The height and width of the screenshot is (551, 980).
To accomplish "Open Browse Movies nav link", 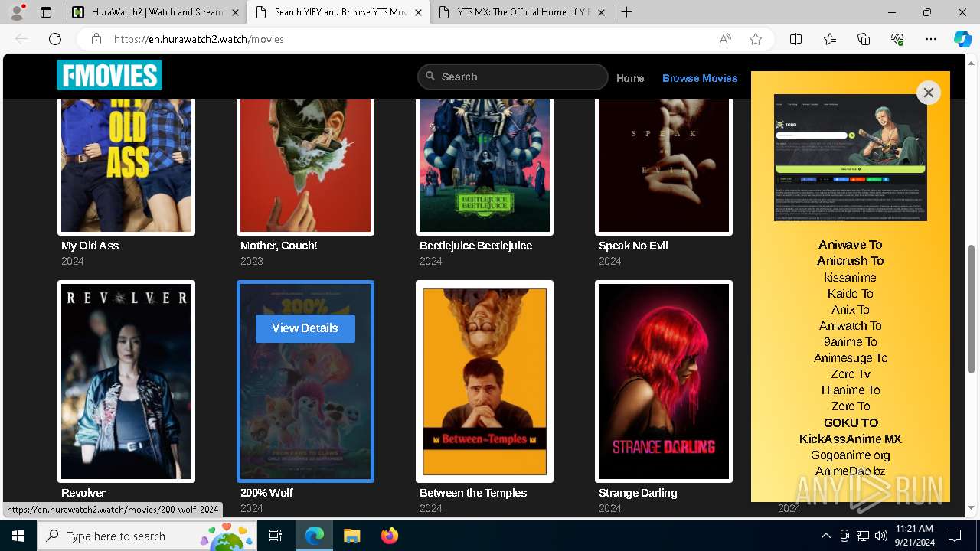I will (700, 78).
